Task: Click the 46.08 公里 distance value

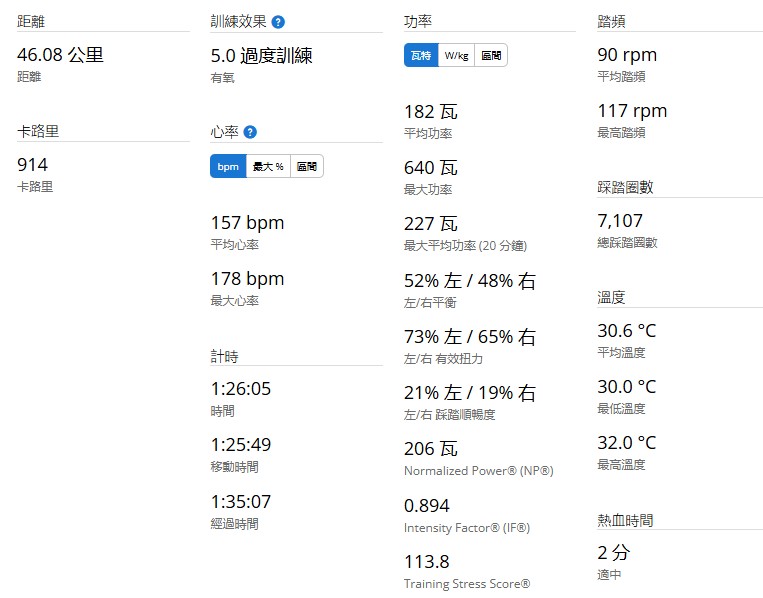Action: tap(60, 56)
